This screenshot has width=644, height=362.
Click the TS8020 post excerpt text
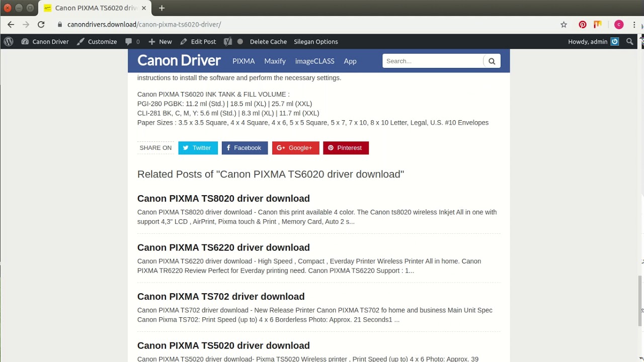pyautogui.click(x=317, y=217)
